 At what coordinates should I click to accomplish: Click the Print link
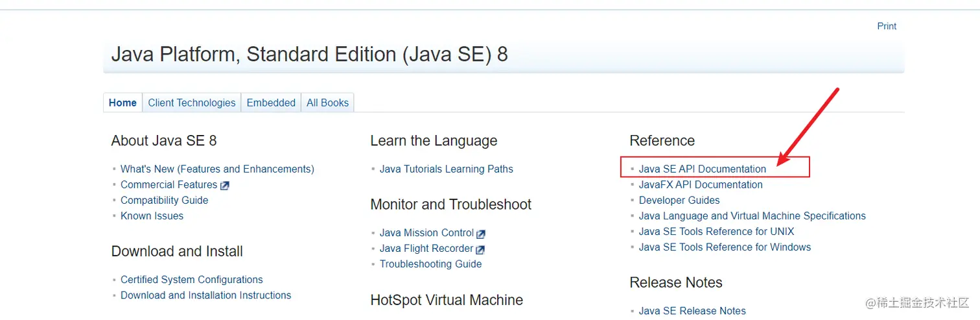tap(887, 26)
